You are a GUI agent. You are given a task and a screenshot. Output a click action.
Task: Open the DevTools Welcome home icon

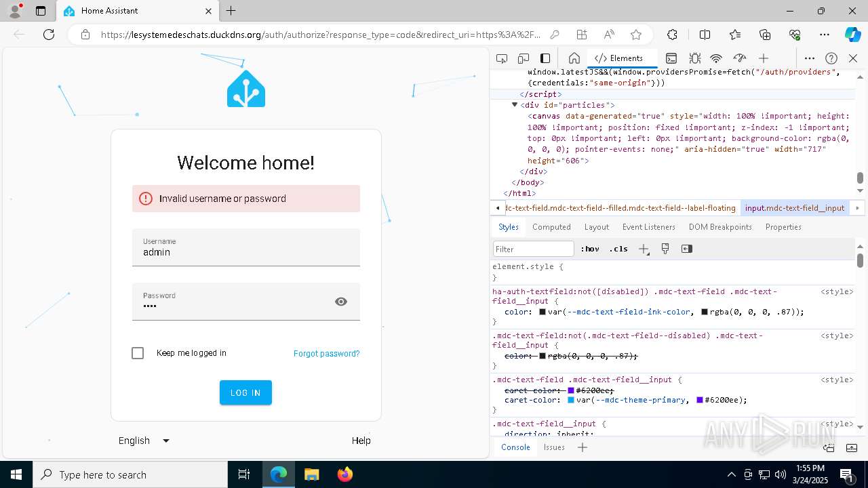click(x=574, y=58)
